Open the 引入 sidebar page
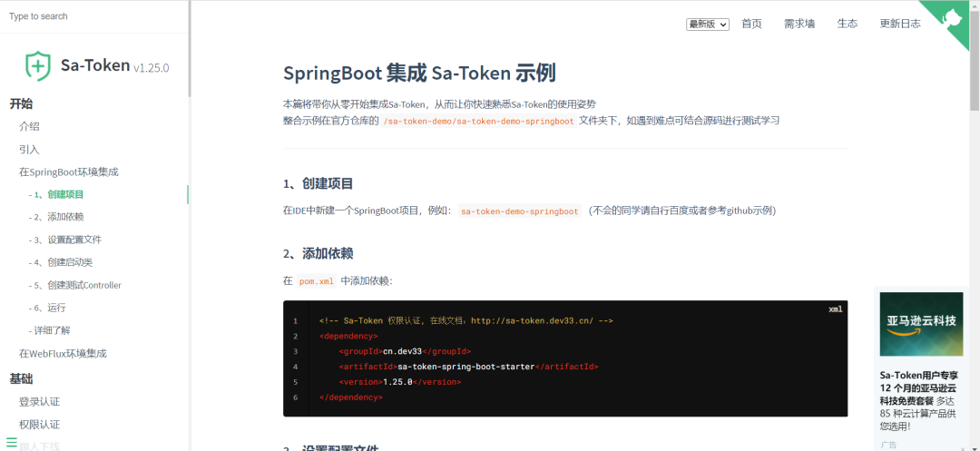 (x=29, y=150)
